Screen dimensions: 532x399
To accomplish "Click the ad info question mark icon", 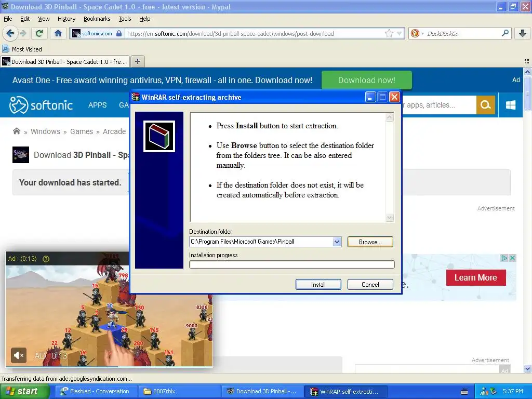I will click(46, 259).
